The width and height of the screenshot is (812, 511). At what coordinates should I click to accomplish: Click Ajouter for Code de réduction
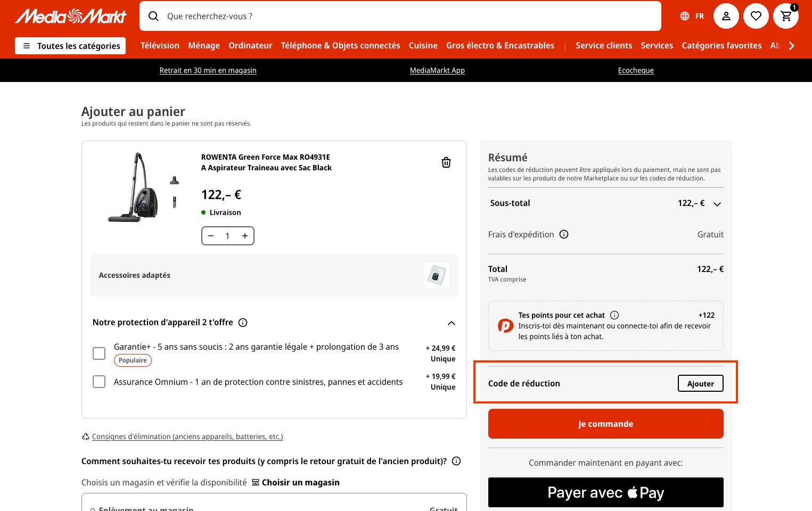click(x=701, y=383)
